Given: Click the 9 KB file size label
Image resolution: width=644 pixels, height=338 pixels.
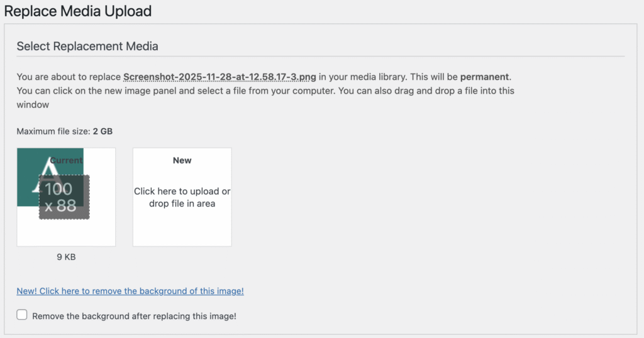Looking at the screenshot, I should (x=66, y=256).
